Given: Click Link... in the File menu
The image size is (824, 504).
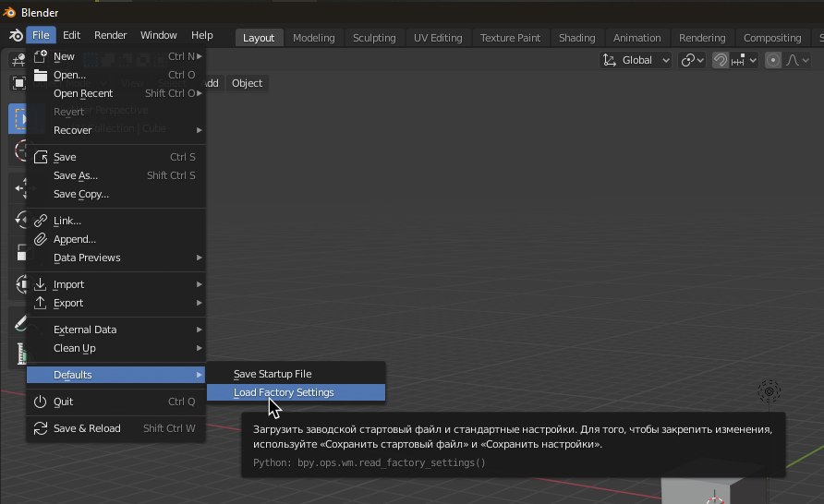Looking at the screenshot, I should coord(115,221).
